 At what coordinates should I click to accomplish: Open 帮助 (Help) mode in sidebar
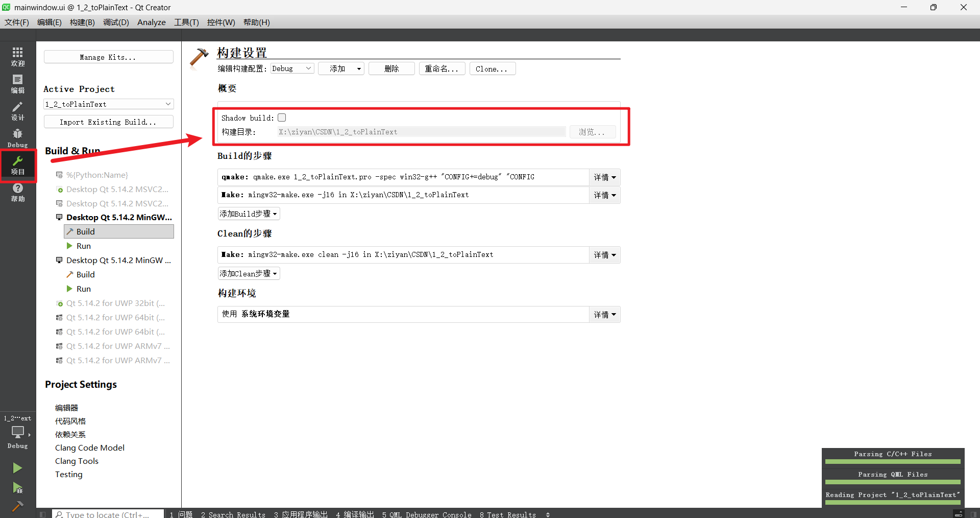click(x=18, y=192)
